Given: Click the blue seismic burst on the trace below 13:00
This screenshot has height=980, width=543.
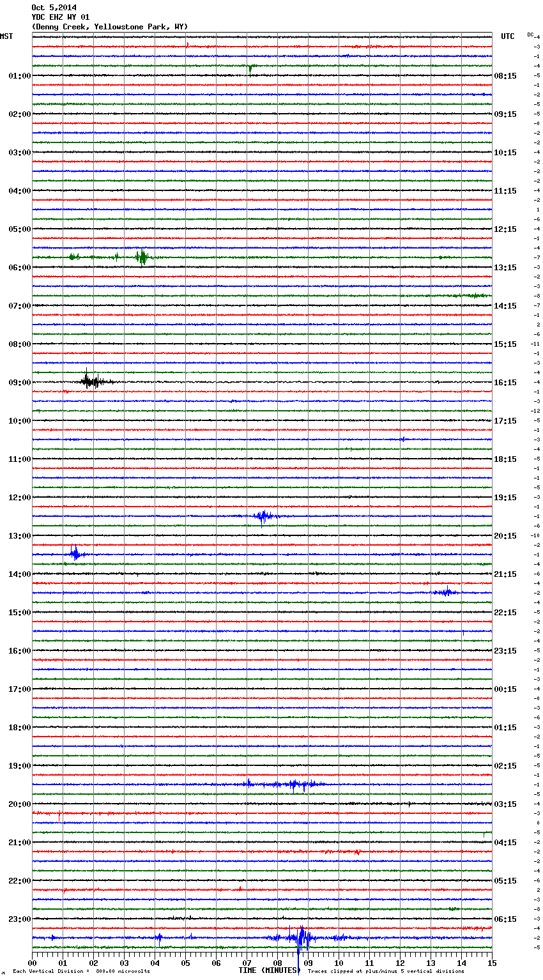Looking at the screenshot, I should pos(75,553).
